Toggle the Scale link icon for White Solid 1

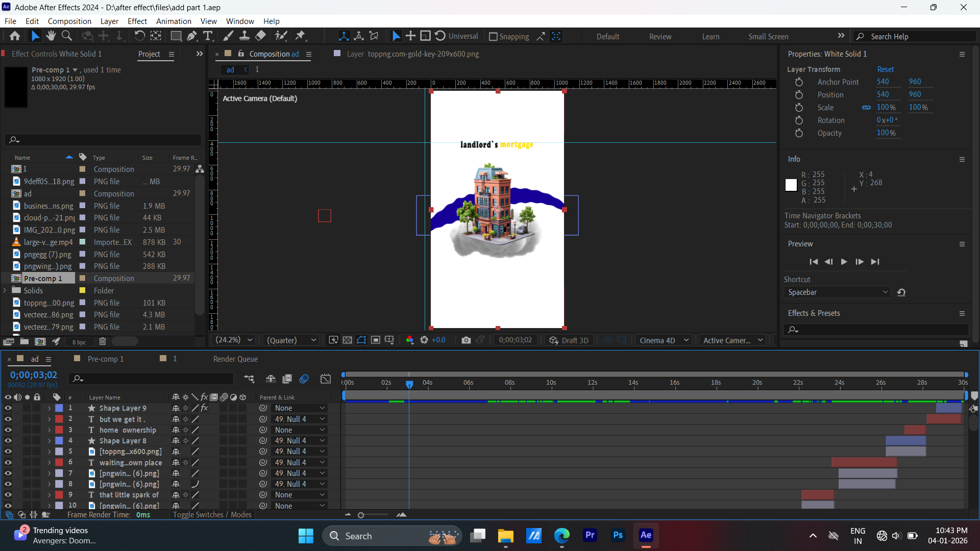[867, 107]
